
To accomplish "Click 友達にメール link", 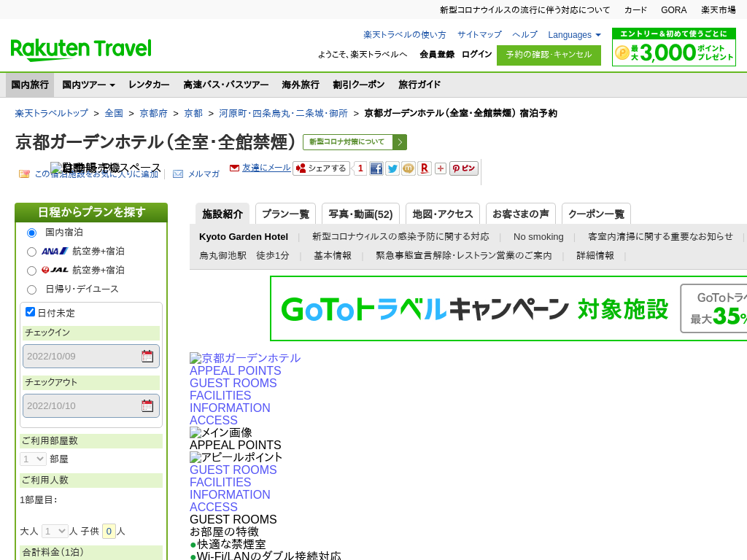I will (266, 168).
